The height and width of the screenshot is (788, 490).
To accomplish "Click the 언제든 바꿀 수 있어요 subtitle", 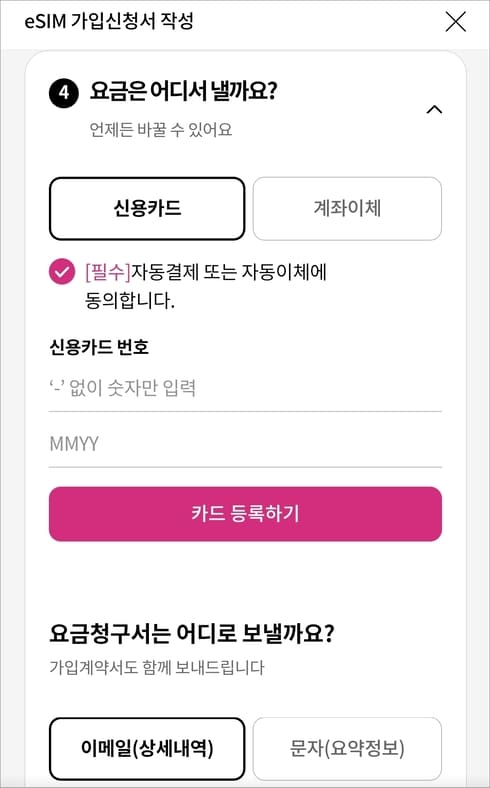I will (x=161, y=130).
